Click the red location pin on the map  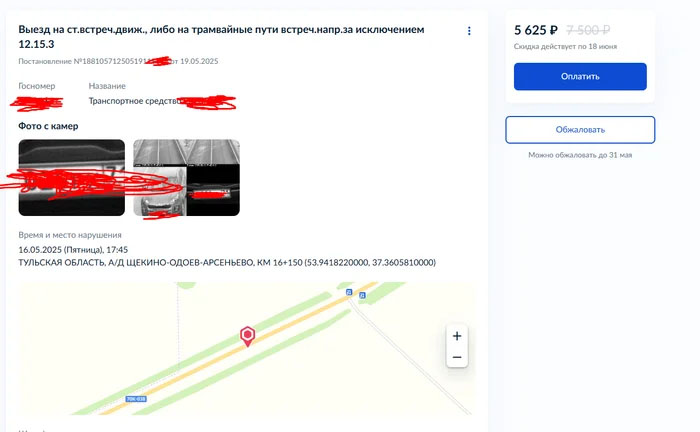[247, 336]
